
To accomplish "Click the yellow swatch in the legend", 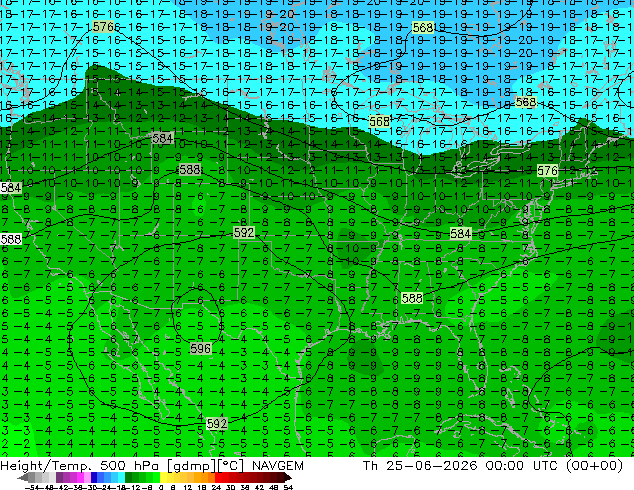I will 163,477.
